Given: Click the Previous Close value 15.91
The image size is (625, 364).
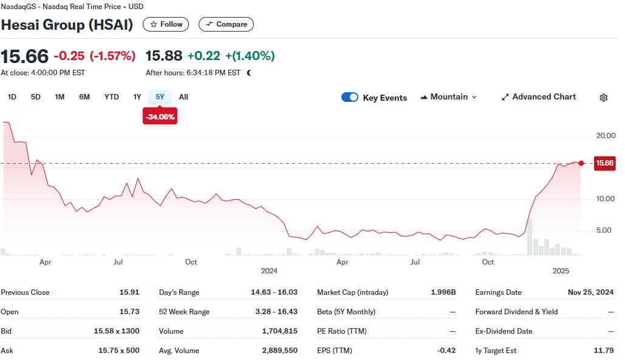Looking at the screenshot, I should point(129,292).
